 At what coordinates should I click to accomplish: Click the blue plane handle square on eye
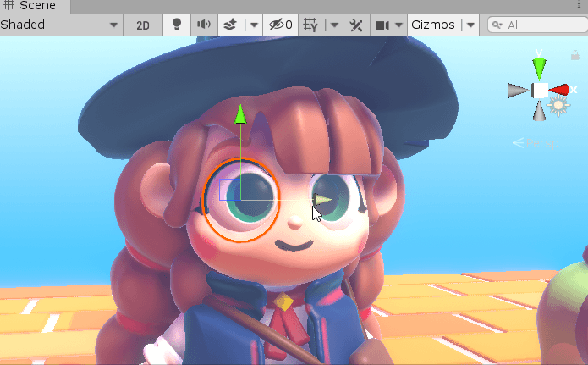229,190
